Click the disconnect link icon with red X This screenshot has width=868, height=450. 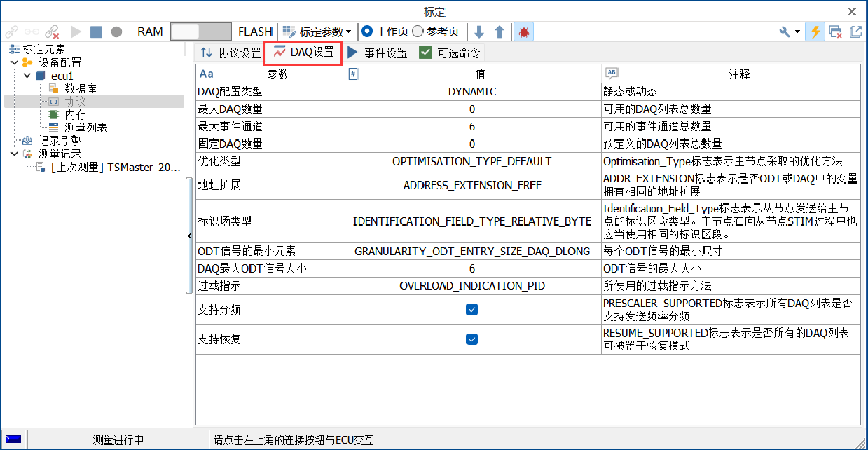[x=52, y=32]
